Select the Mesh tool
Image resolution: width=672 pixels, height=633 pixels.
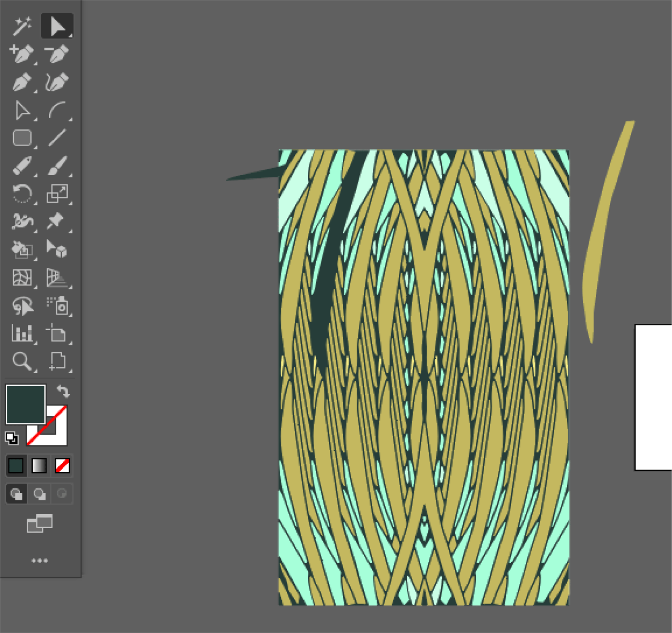[22, 278]
